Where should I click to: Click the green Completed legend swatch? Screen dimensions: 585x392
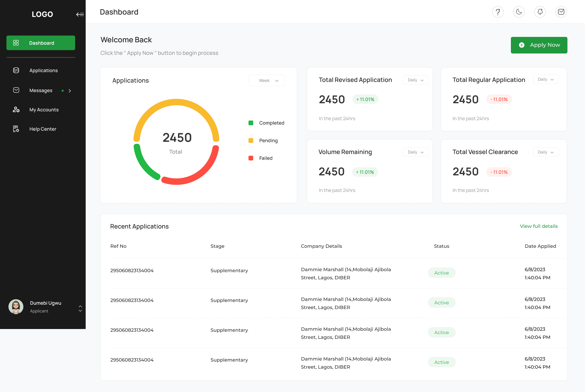point(251,123)
